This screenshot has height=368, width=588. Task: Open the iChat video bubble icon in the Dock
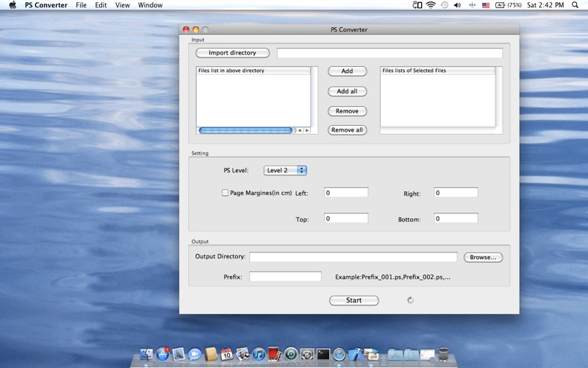195,354
